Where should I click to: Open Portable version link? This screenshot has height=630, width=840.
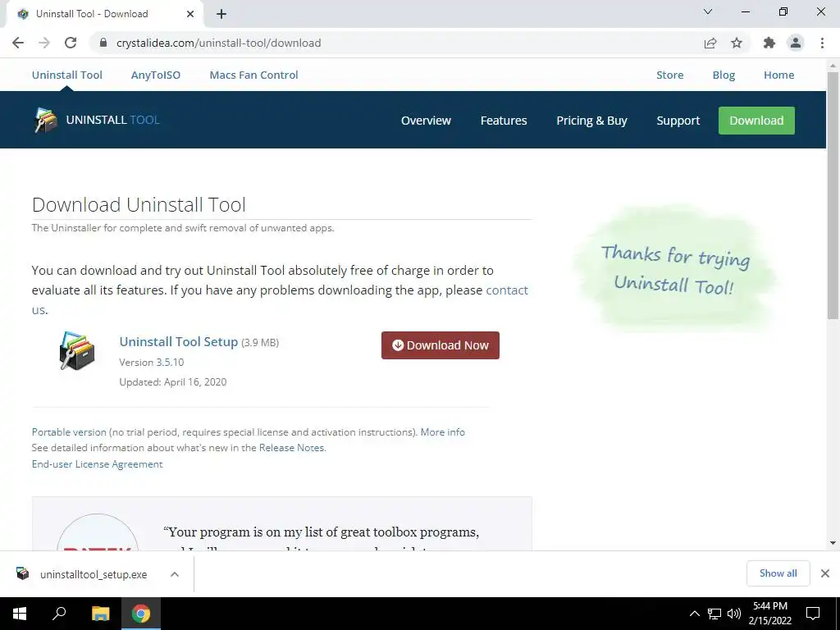tap(69, 431)
